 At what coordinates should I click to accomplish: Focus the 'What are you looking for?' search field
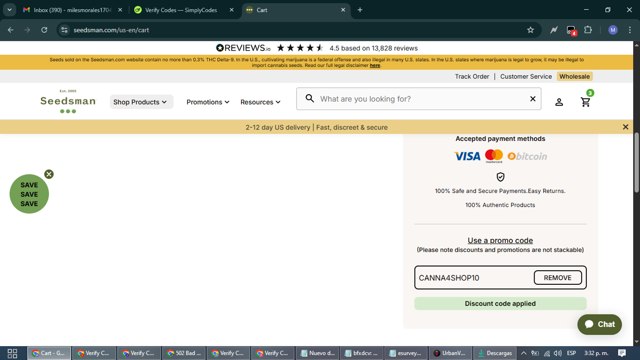click(x=420, y=99)
